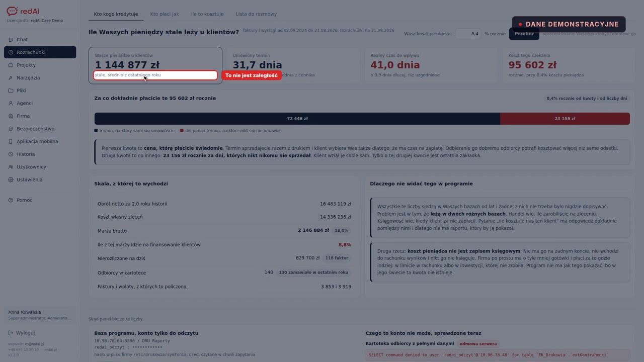
Task: Select the Rozrachunki clock icon in sidebar
Action: 11,52
